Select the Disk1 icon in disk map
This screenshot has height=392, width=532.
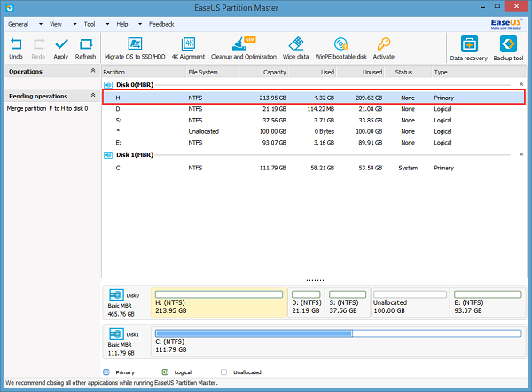click(x=116, y=333)
